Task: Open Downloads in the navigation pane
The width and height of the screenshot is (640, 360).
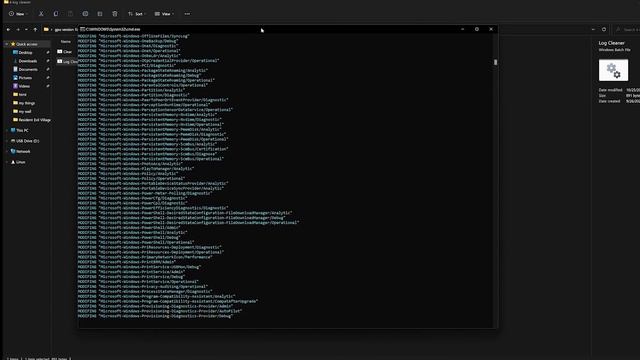Action: coord(27,61)
